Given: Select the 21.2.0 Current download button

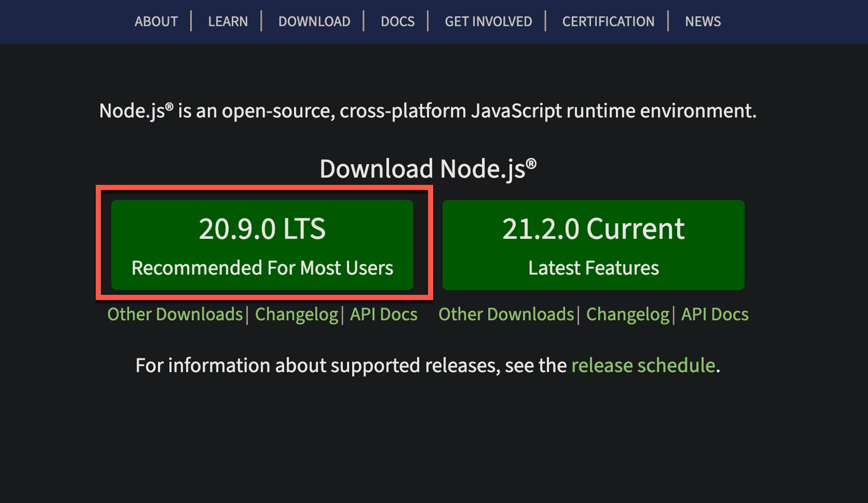Looking at the screenshot, I should click(593, 245).
